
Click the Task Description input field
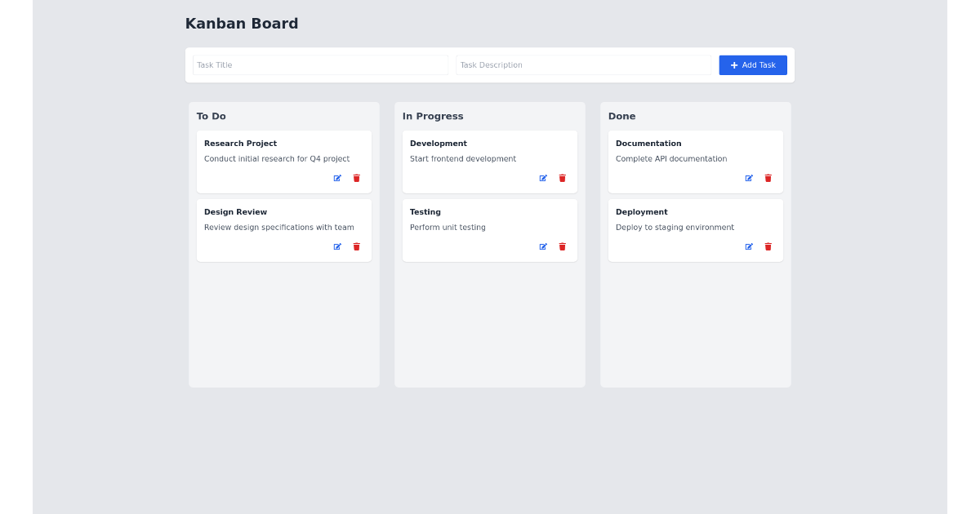(584, 64)
